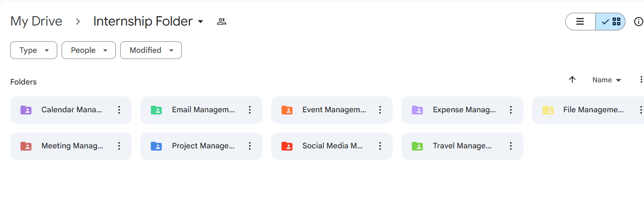
Task: Open the Type filter dropdown
Action: pos(33,50)
